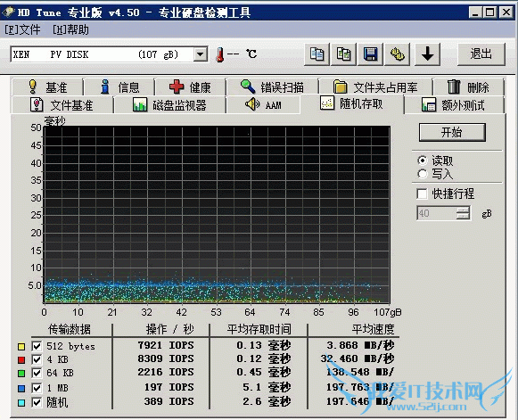The width and height of the screenshot is (518, 420).
Task: Click the 2216 IOPS value
Action: pyautogui.click(x=166, y=372)
